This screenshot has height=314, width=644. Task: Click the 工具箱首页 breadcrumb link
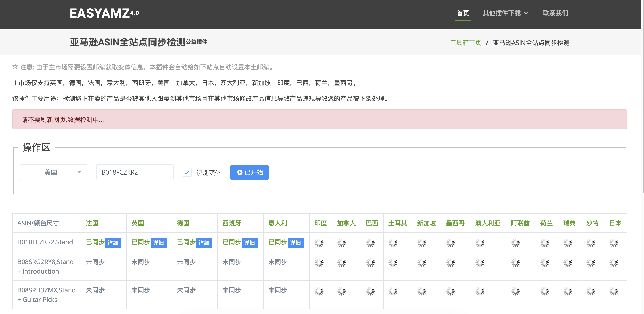[465, 43]
